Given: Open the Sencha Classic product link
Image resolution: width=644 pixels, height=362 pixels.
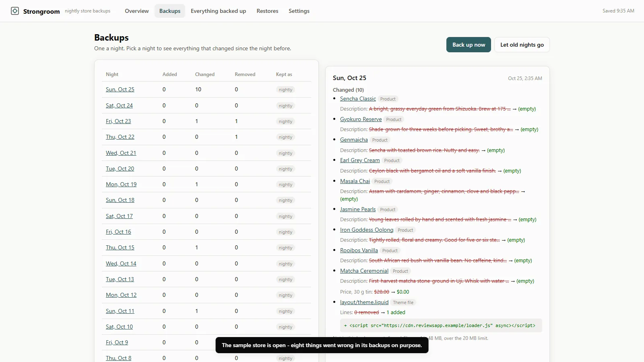Looking at the screenshot, I should point(358,99).
